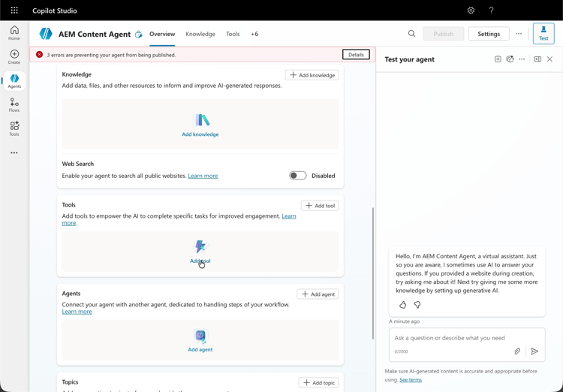
Task: Click the Test your agent heading
Action: coord(410,59)
